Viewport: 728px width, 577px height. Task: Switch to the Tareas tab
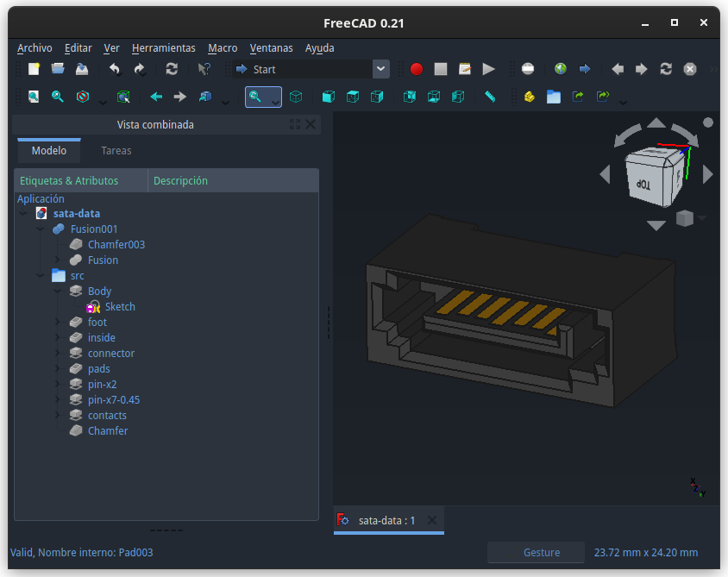coord(116,151)
